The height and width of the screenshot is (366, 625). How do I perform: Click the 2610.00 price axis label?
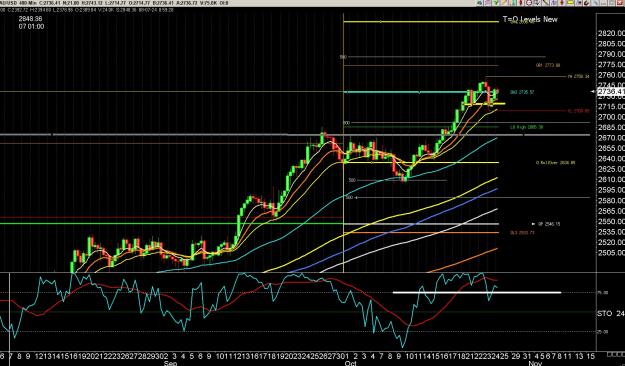(x=611, y=179)
